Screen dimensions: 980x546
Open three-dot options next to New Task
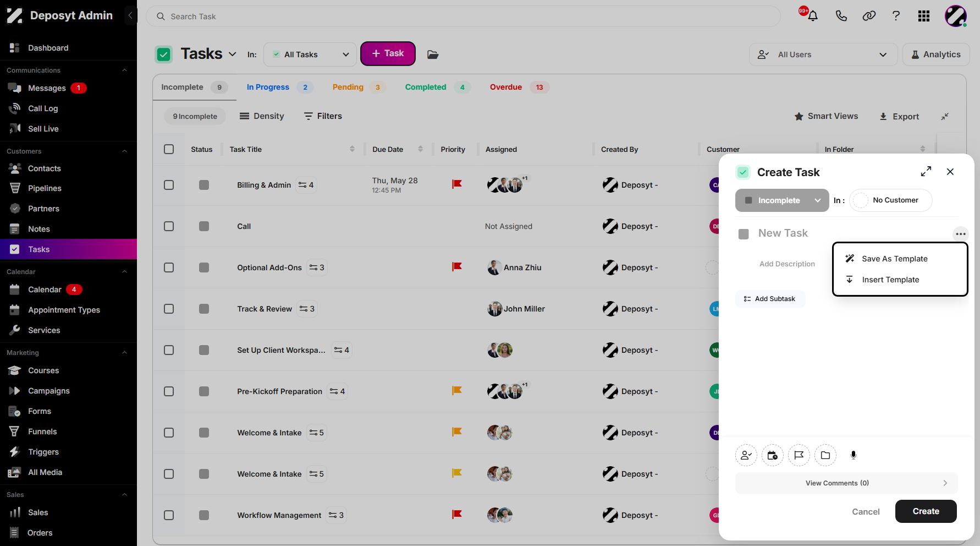click(961, 234)
